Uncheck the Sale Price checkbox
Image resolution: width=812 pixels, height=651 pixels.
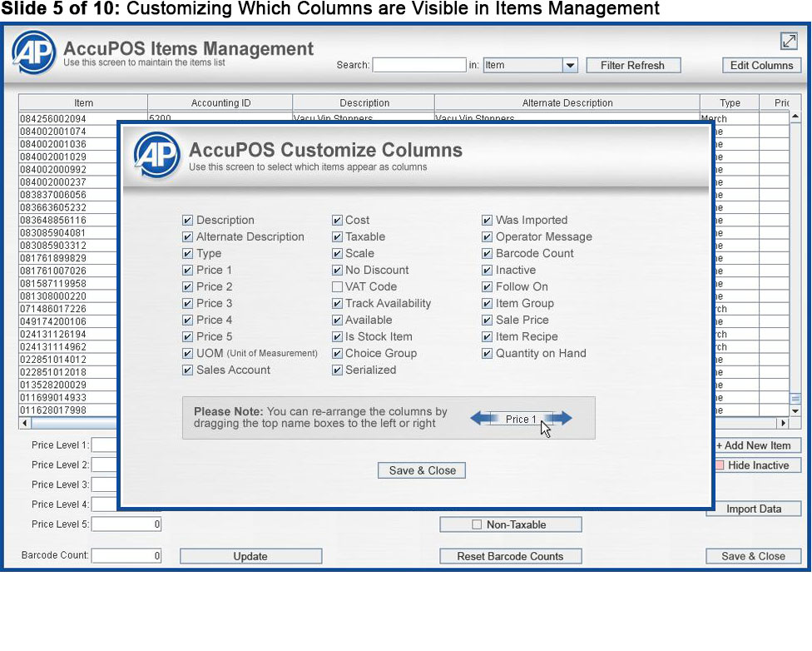(487, 320)
